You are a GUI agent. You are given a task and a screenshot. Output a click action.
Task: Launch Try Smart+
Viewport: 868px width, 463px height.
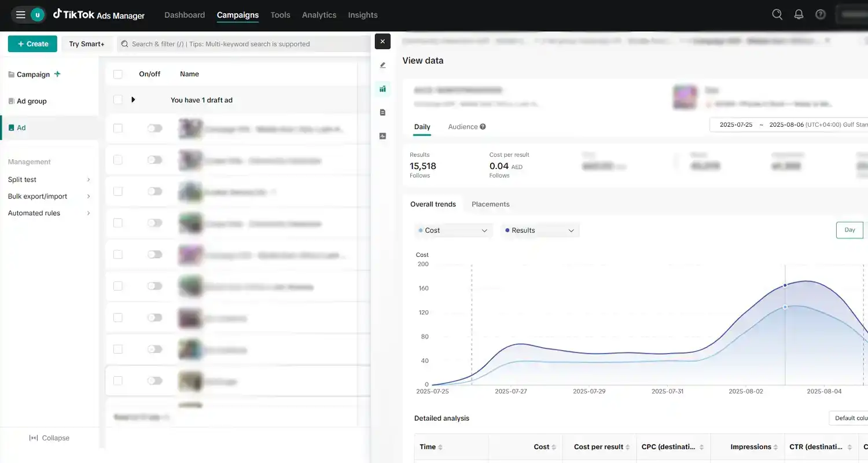tap(87, 43)
